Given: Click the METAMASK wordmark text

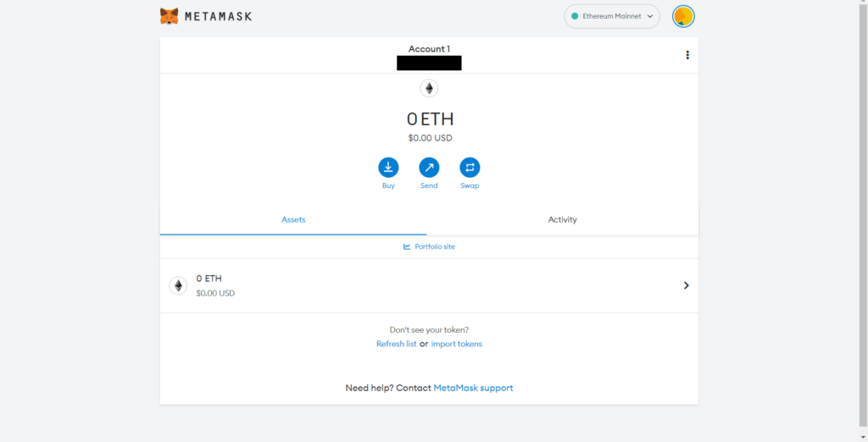Looking at the screenshot, I should tap(219, 16).
